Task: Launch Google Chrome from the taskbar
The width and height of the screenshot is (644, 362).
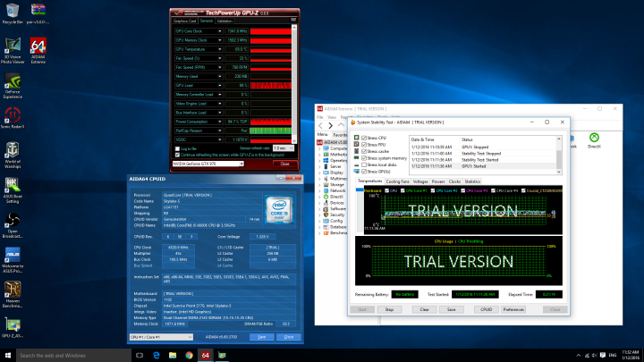Action: pyautogui.click(x=189, y=356)
